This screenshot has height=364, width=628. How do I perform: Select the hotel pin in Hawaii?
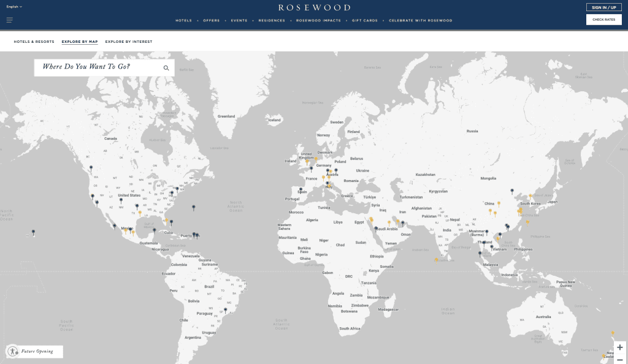click(33, 232)
